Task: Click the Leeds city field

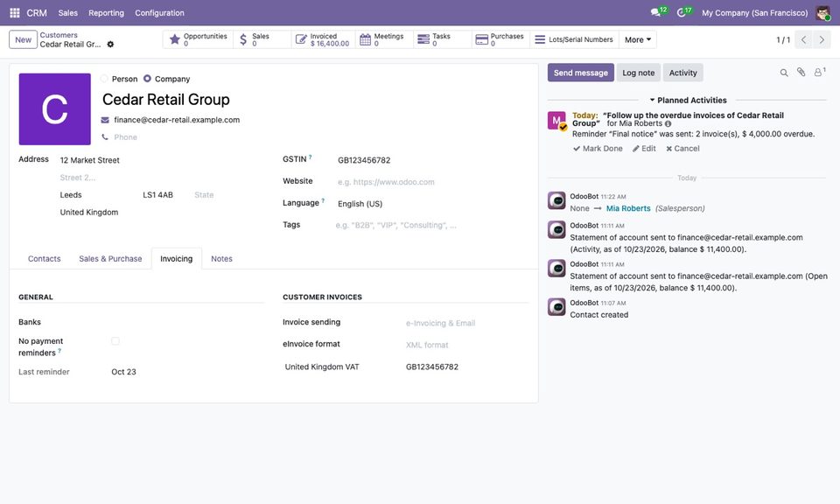Action: pos(99,195)
